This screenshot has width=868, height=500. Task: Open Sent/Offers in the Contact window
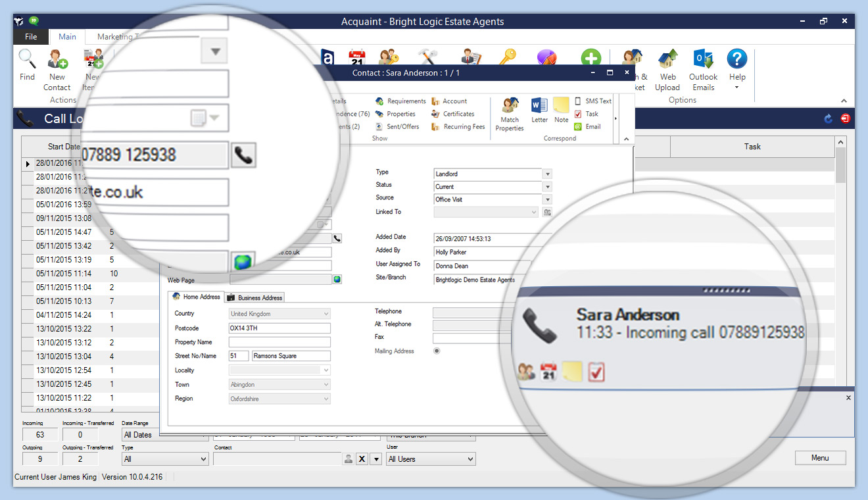tap(398, 127)
